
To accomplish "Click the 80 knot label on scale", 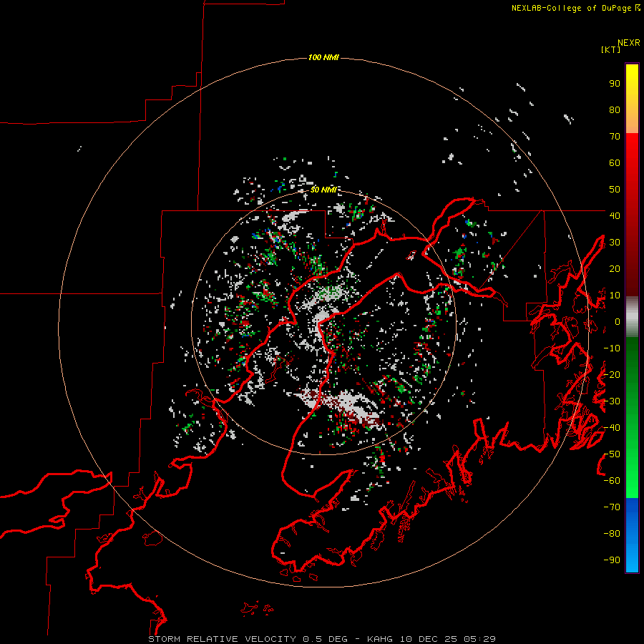I will click(615, 109).
